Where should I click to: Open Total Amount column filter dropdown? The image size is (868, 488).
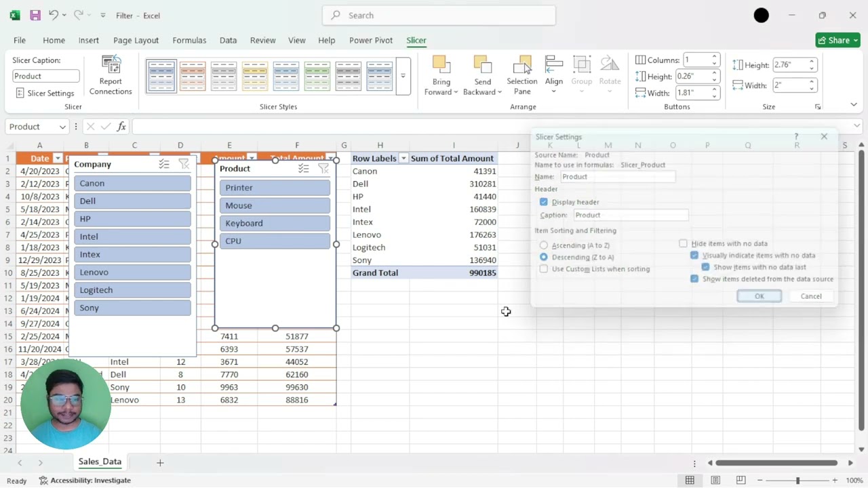pyautogui.click(x=330, y=159)
